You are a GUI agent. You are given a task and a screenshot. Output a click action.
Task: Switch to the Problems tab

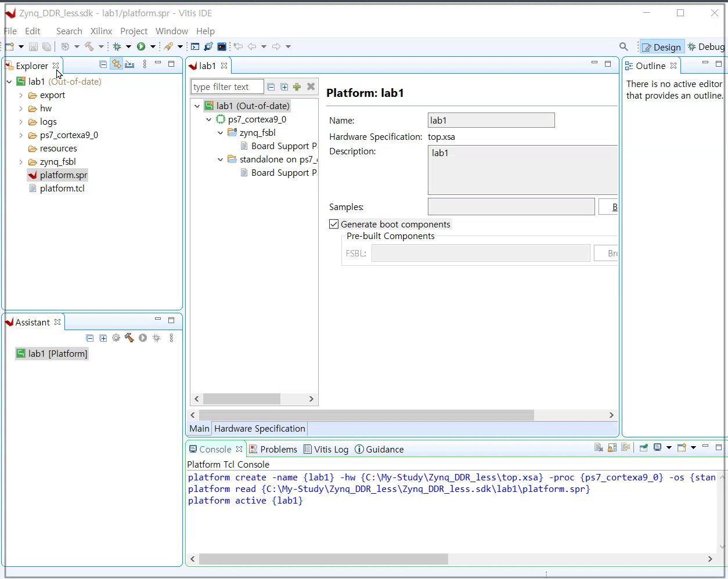[x=273, y=449]
